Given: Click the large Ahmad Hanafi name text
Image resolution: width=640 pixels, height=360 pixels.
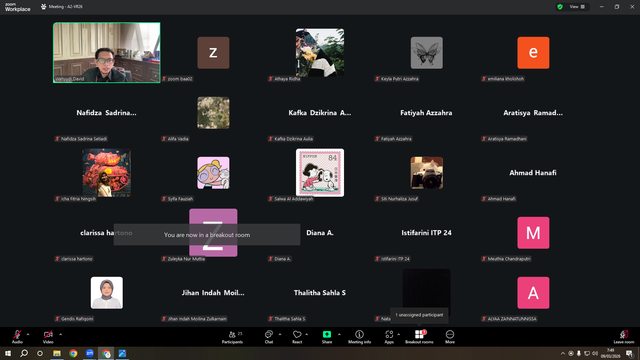Looking at the screenshot, I should click(x=533, y=173).
